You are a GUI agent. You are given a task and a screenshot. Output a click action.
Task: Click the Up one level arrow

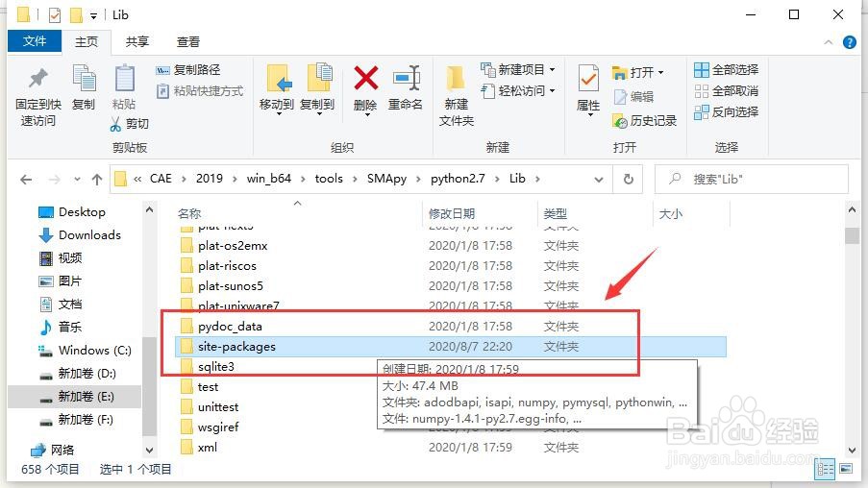tap(97, 180)
